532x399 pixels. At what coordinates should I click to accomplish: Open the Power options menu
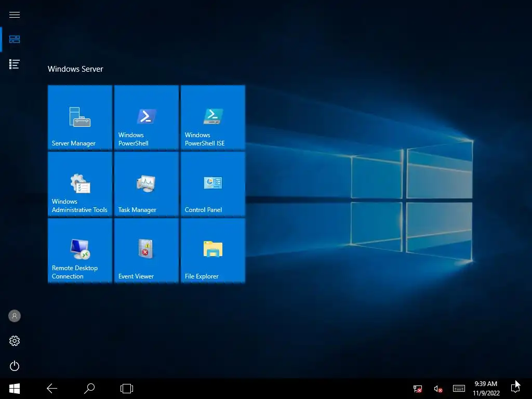click(14, 366)
